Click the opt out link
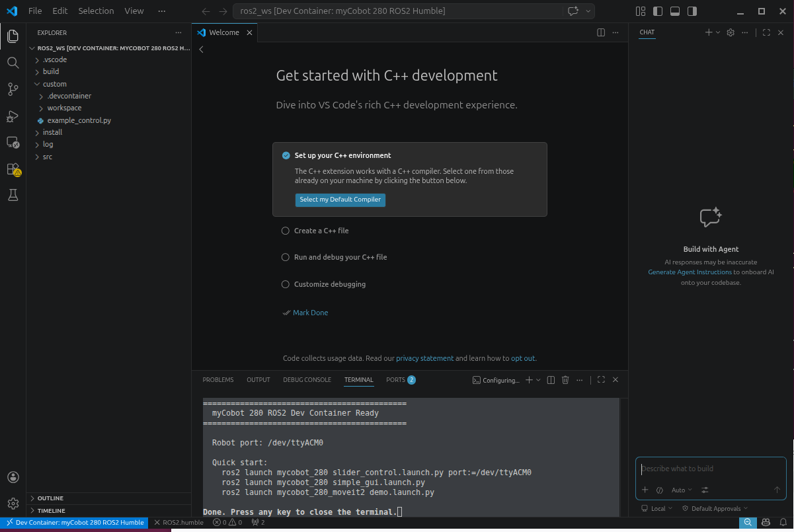This screenshot has height=532, width=794. pyautogui.click(x=523, y=358)
